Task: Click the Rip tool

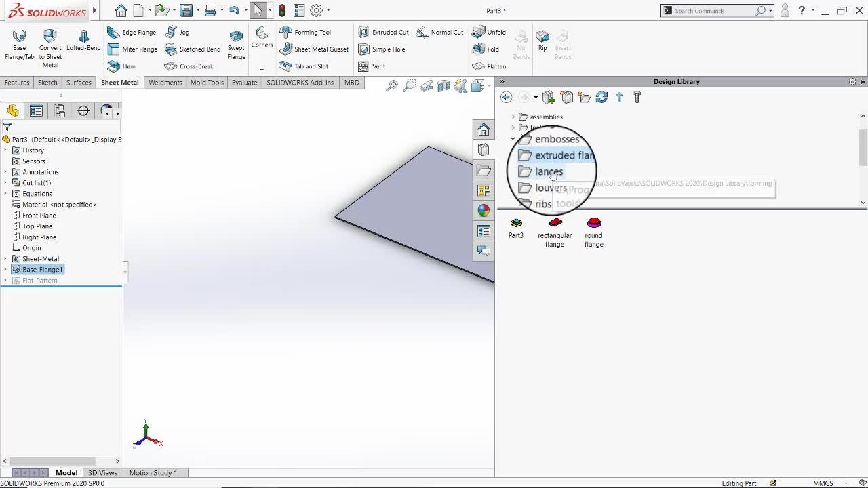Action: (542, 40)
